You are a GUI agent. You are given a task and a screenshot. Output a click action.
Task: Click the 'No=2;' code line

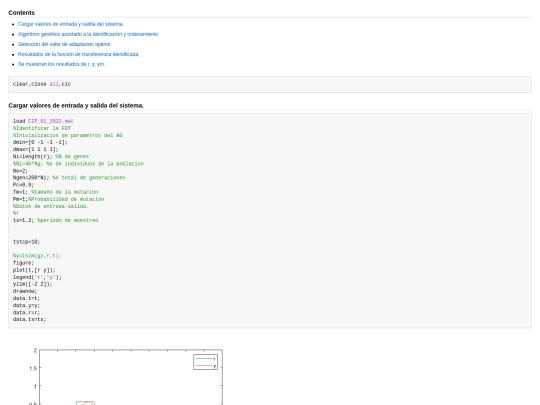tap(20, 171)
